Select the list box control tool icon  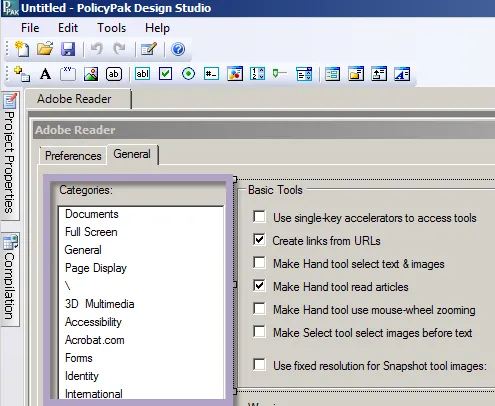coord(333,74)
